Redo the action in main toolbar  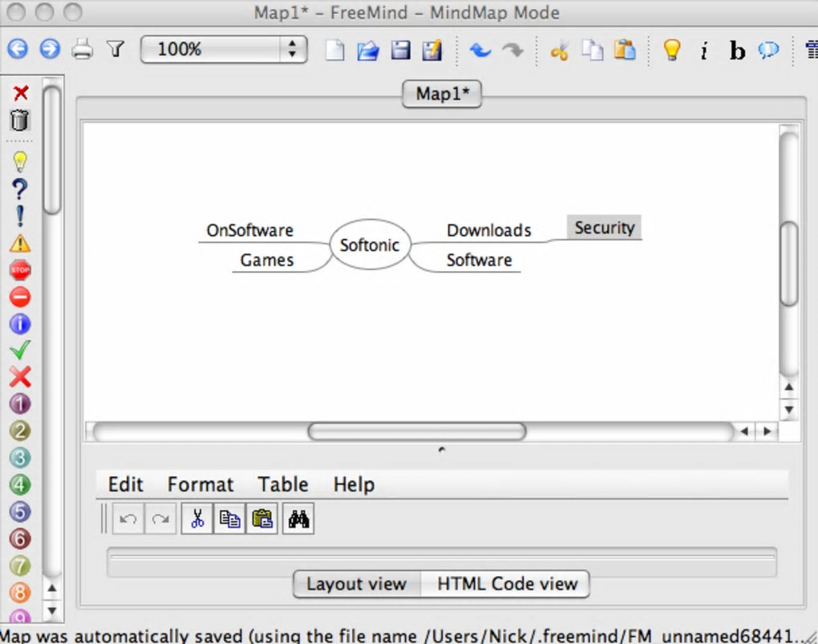pos(512,51)
